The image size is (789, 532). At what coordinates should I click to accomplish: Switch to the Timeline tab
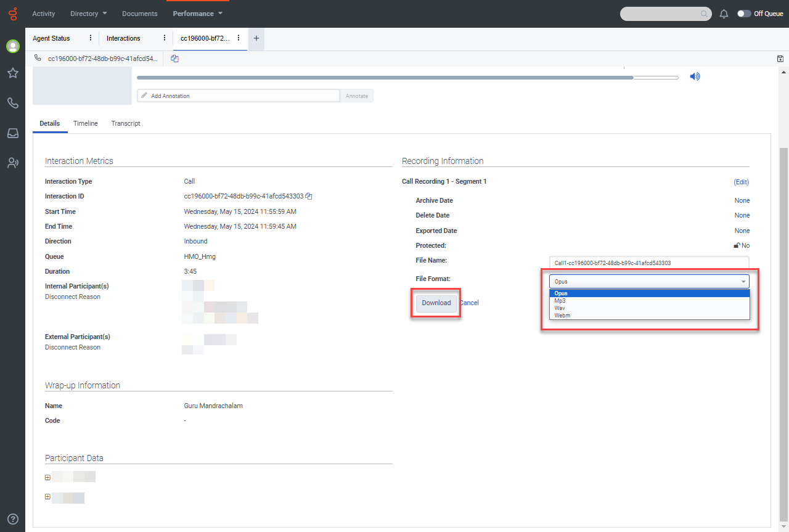click(x=86, y=123)
